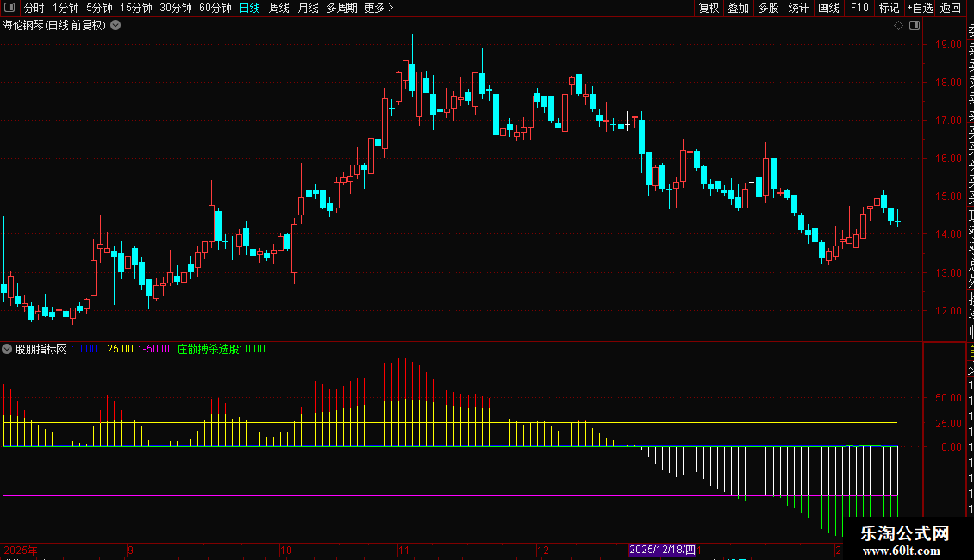974x560 pixels.
Task: Switch to 分时 intraday view
Action: coord(34,8)
